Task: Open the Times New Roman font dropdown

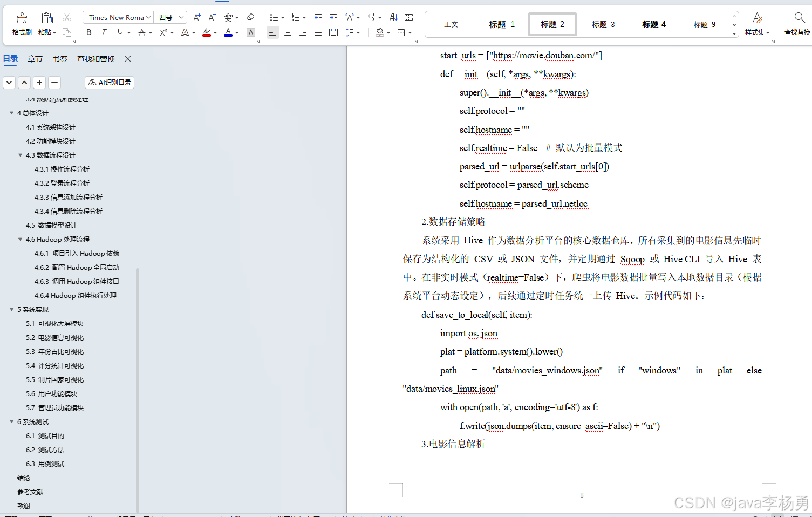Action: (117, 17)
